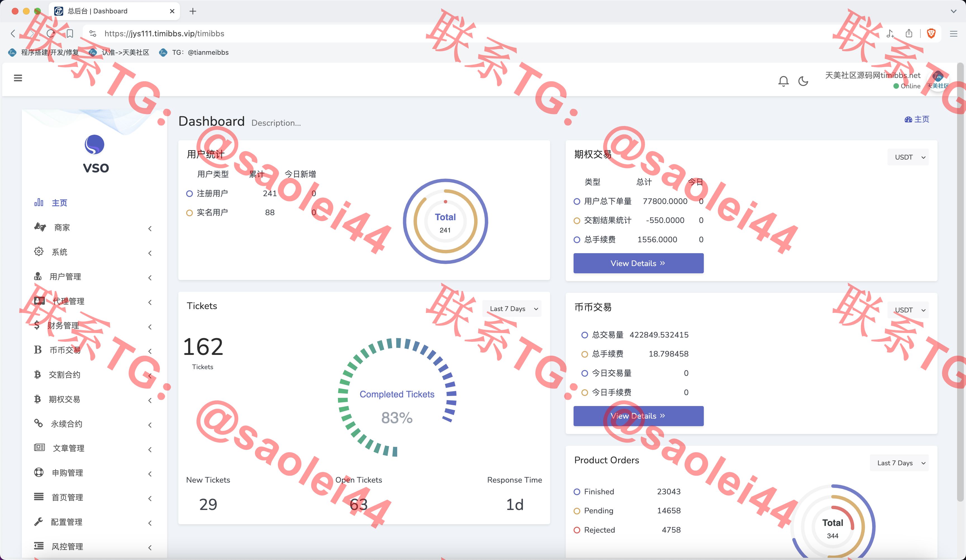Click the 注册用户 legend marker
The height and width of the screenshot is (560, 966).
[x=189, y=194]
